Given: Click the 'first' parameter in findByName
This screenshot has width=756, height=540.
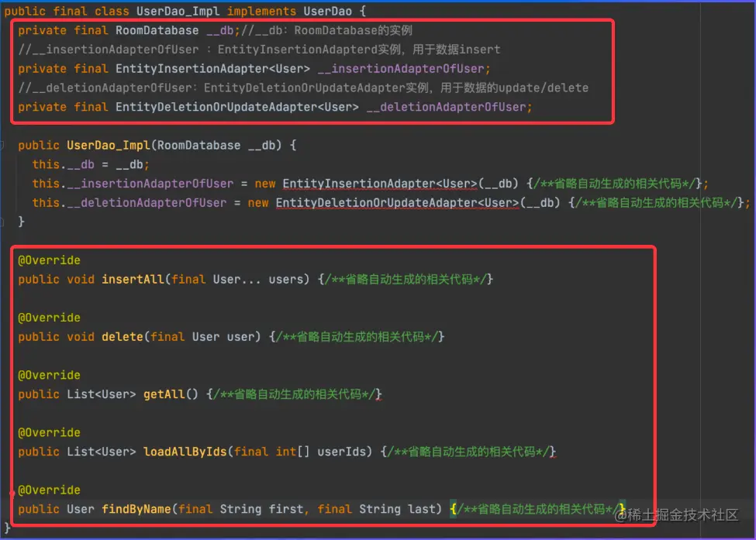Looking at the screenshot, I should 286,509.
